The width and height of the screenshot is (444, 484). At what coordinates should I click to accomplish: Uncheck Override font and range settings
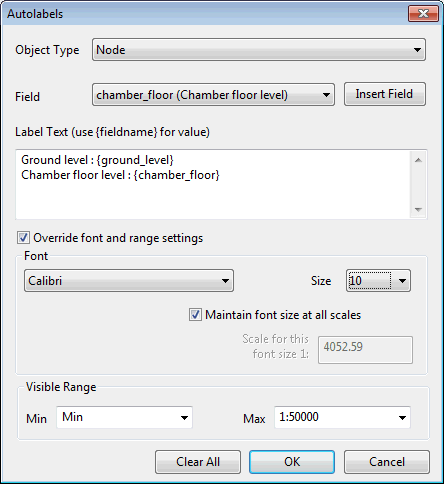click(23, 238)
